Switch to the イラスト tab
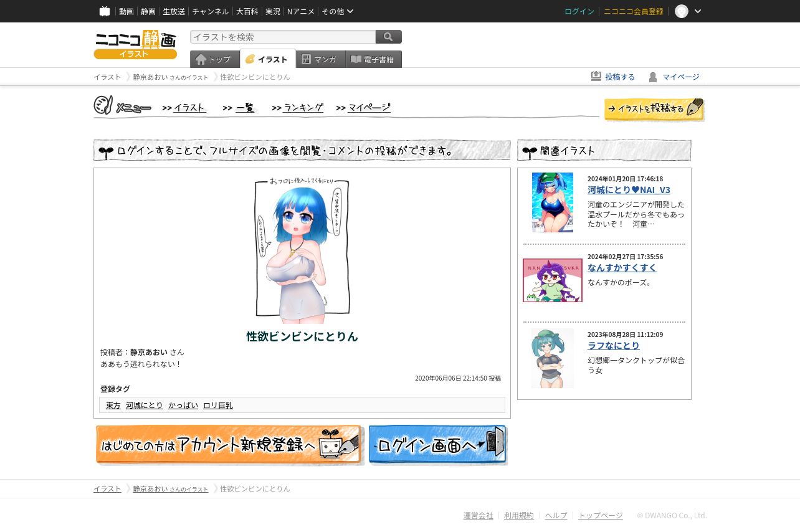This screenshot has height=532, width=800. tap(268, 59)
